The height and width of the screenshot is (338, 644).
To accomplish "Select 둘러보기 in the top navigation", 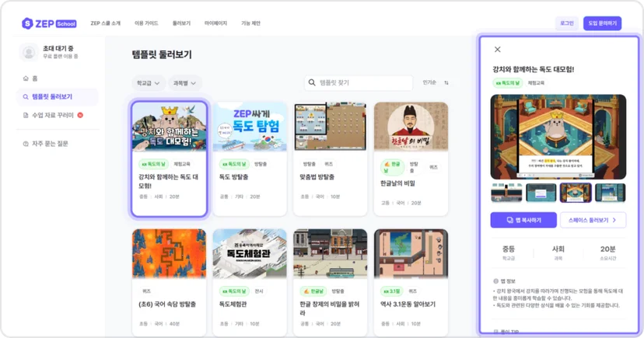I will coord(181,23).
